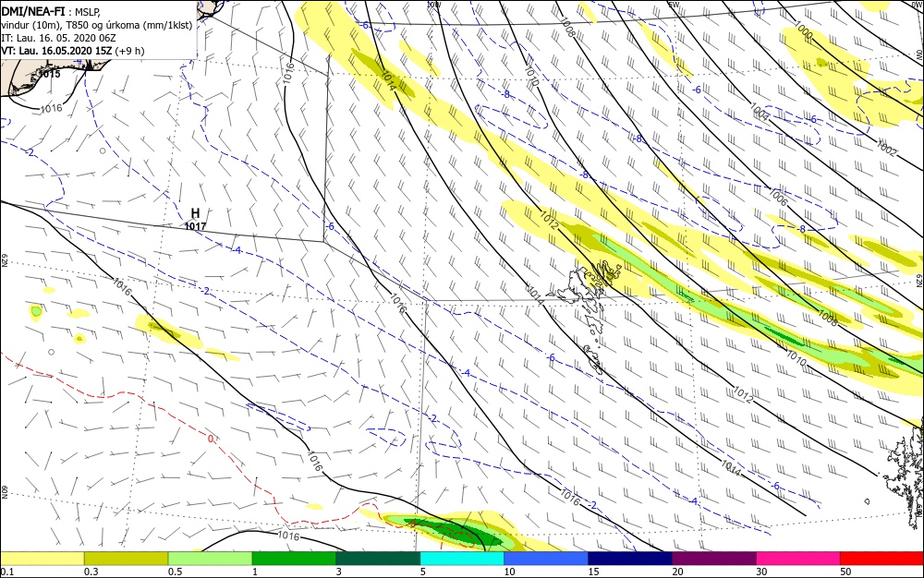Click the yellow 0.1 legend color swatch
The height and width of the screenshot is (578, 924).
[x=42, y=559]
